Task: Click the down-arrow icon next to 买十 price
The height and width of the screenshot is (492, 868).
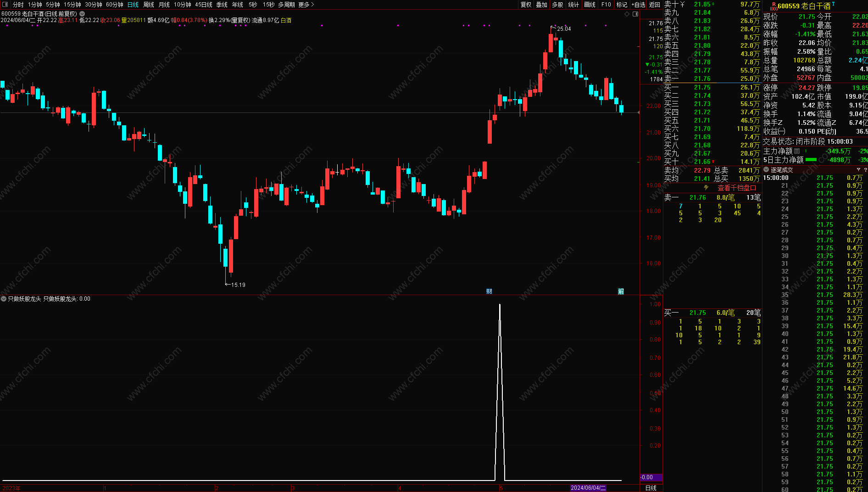Action: click(x=713, y=162)
